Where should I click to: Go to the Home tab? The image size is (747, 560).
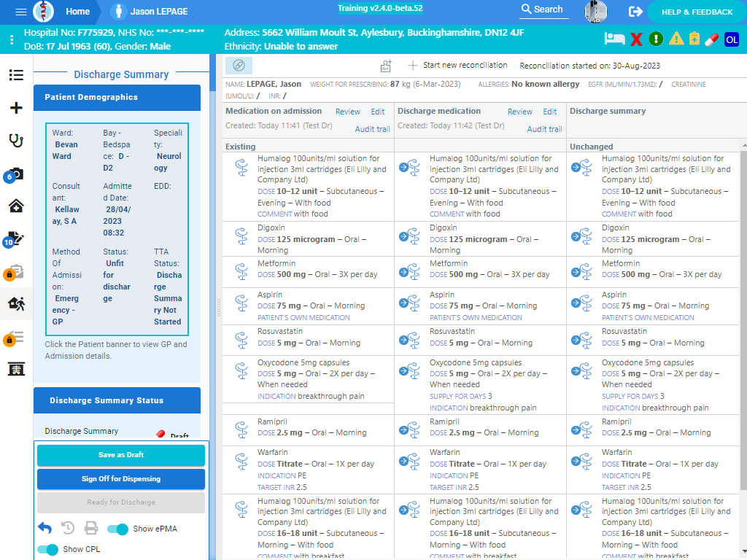pos(77,12)
